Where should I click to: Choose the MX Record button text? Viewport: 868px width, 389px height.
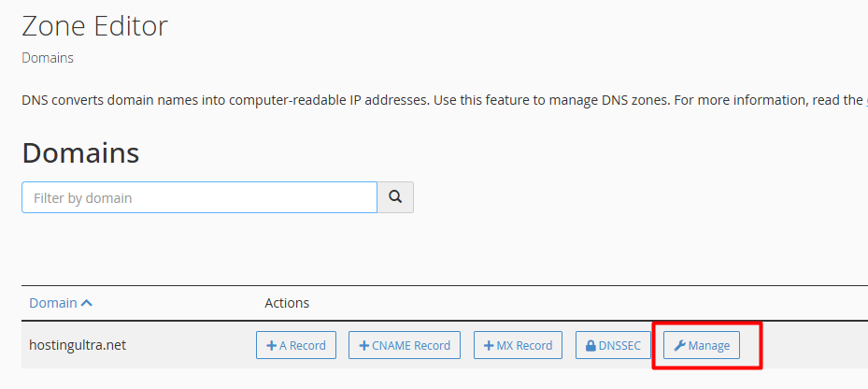pos(524,345)
